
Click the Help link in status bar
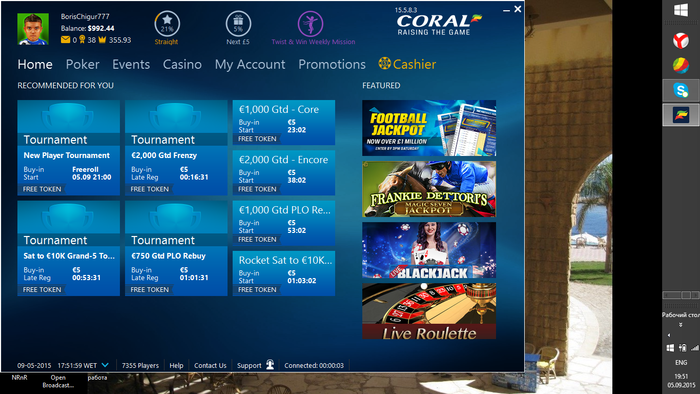point(176,365)
